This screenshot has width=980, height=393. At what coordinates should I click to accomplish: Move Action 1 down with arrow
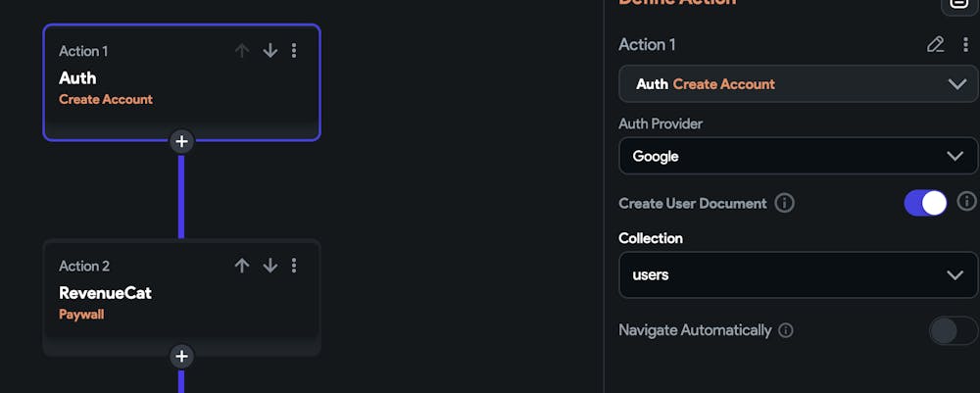(x=270, y=51)
